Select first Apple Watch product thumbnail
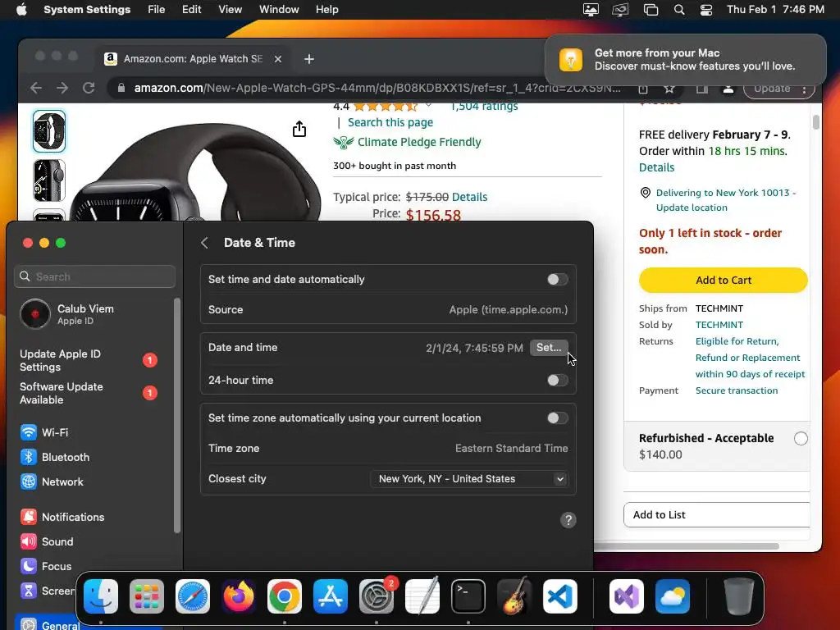 49,131
